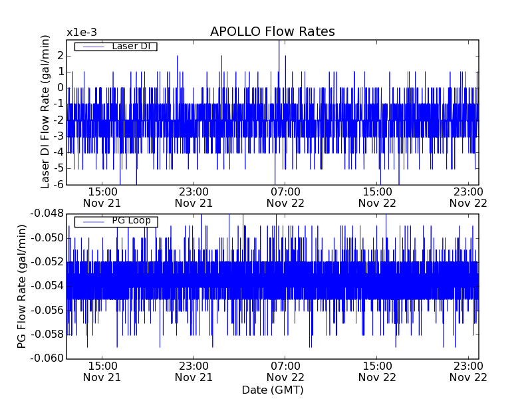Click the 0 tick on Laser DI axis

pos(59,87)
